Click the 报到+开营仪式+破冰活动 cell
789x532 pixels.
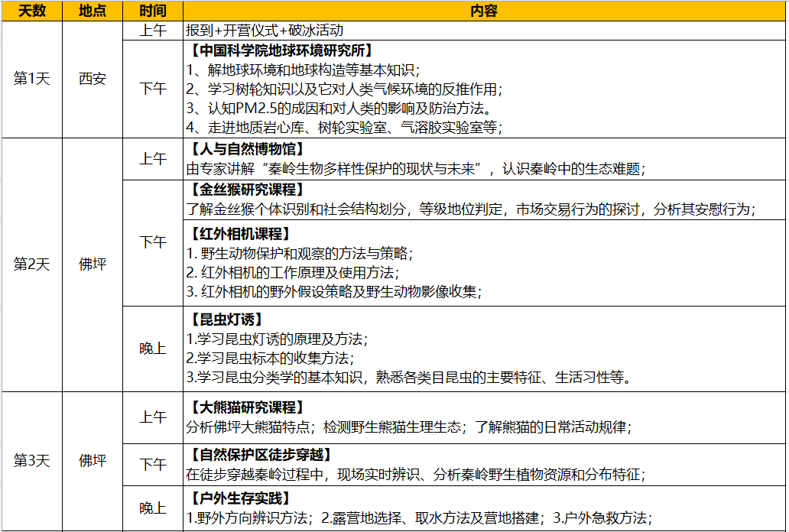[x=265, y=31]
